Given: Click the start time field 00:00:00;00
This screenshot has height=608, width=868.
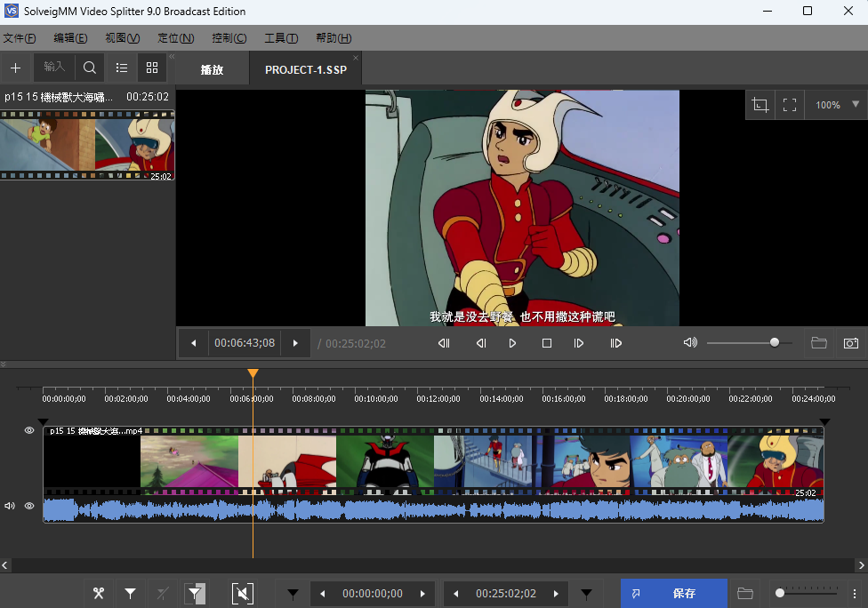Looking at the screenshot, I should [x=373, y=594].
